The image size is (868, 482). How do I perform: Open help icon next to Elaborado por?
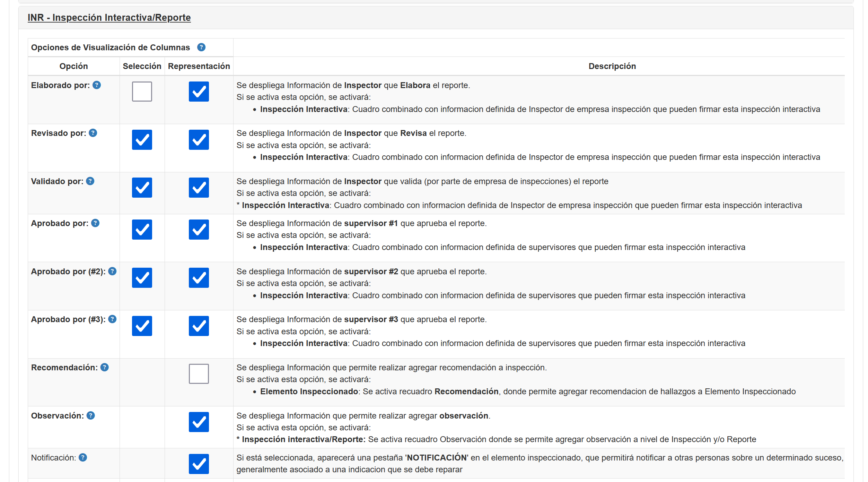point(97,85)
